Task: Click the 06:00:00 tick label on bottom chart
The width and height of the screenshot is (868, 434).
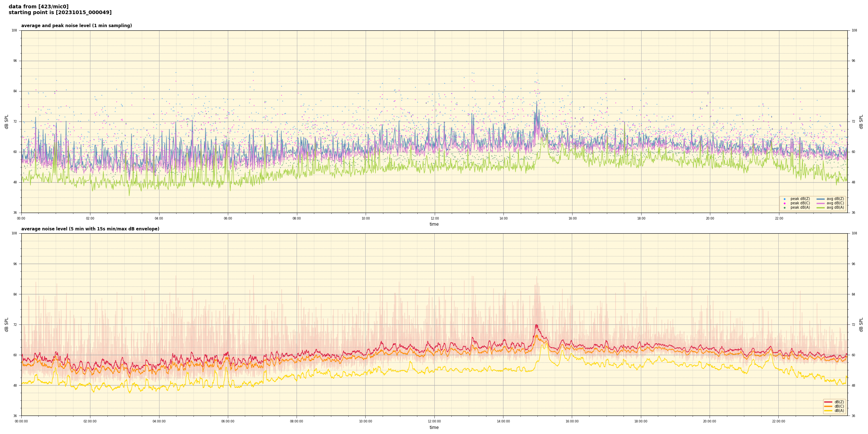Action: pos(228,421)
